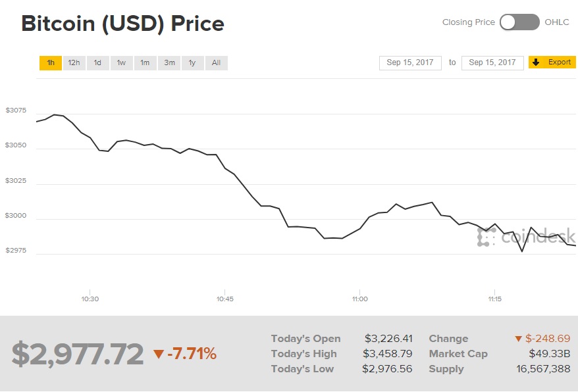Click the Bitcoin (USD) Price heading
Viewport: 578px width, 392px height.
coord(123,24)
